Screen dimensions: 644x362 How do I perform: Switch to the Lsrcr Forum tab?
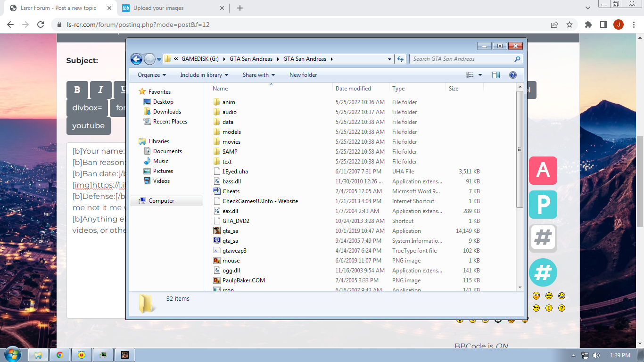60,8
